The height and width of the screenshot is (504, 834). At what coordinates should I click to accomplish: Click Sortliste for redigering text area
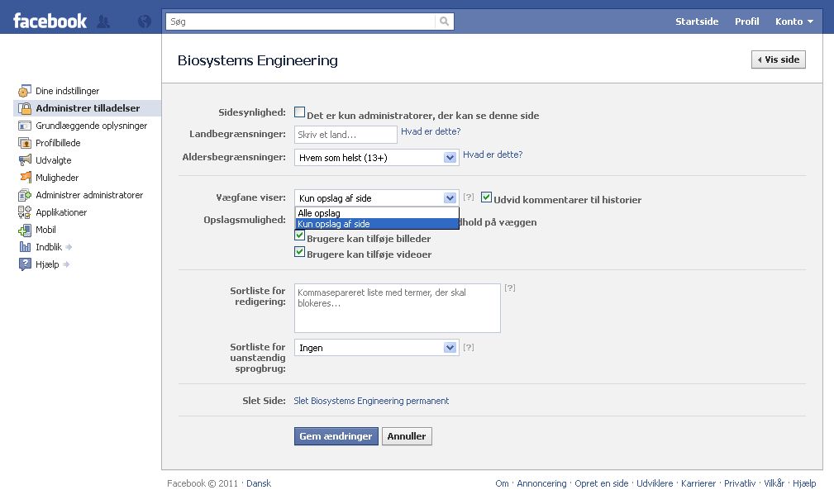coord(398,308)
